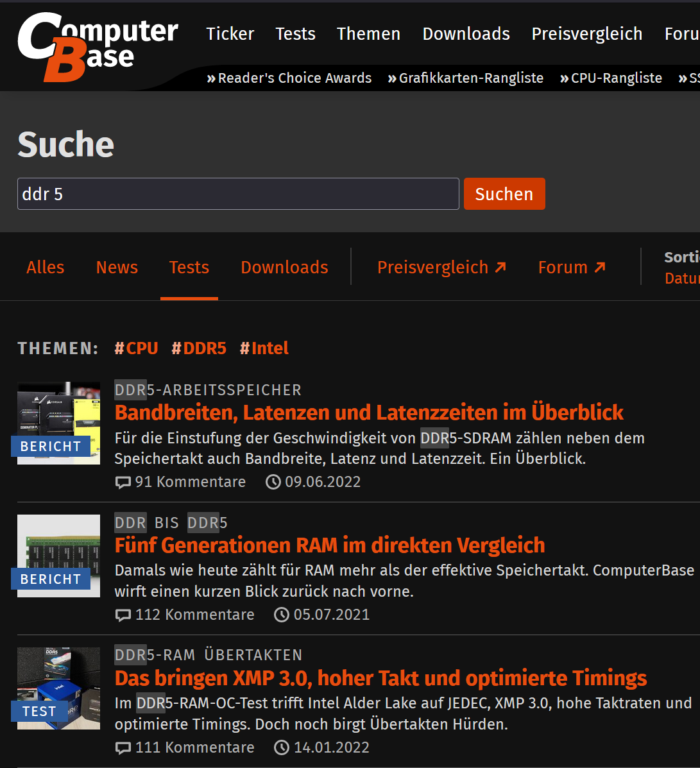
Task: Click the clock icon beside 14.01.2022
Action: pos(281,747)
